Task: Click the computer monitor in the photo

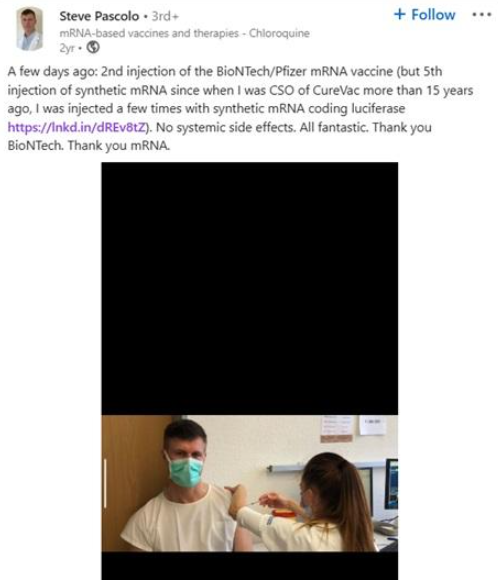Action: pyautogui.click(x=391, y=484)
